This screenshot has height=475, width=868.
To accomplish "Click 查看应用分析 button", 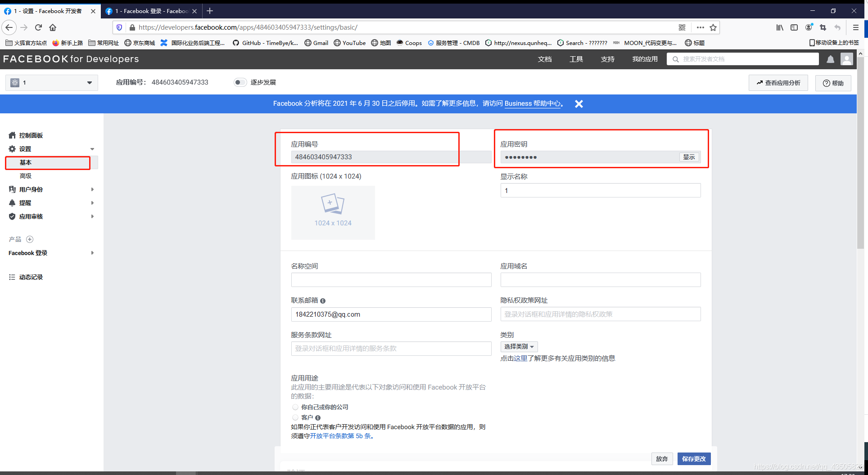I will 778,83.
